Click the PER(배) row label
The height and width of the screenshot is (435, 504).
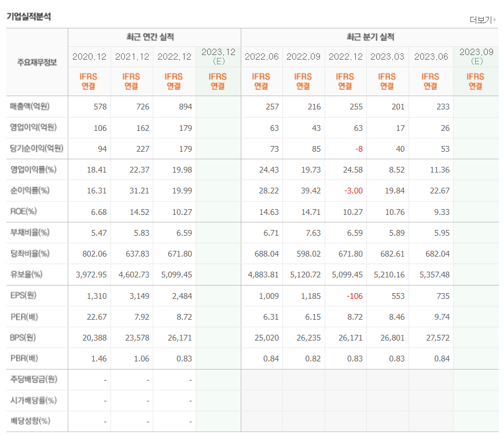tap(24, 317)
